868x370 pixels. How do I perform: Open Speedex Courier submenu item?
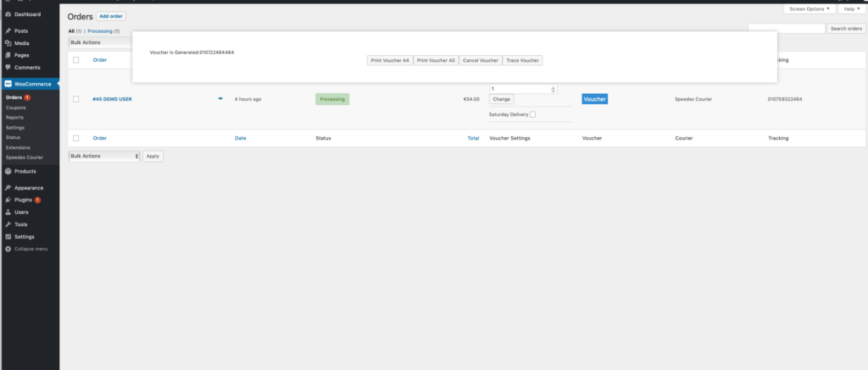25,157
